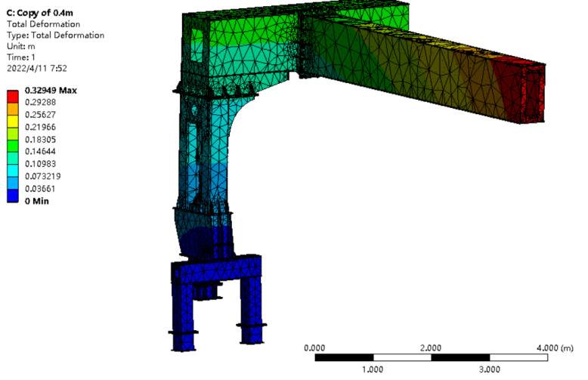Screen dimensions: 588x380
Task: Select the orange legend color band
Action: click(14, 109)
